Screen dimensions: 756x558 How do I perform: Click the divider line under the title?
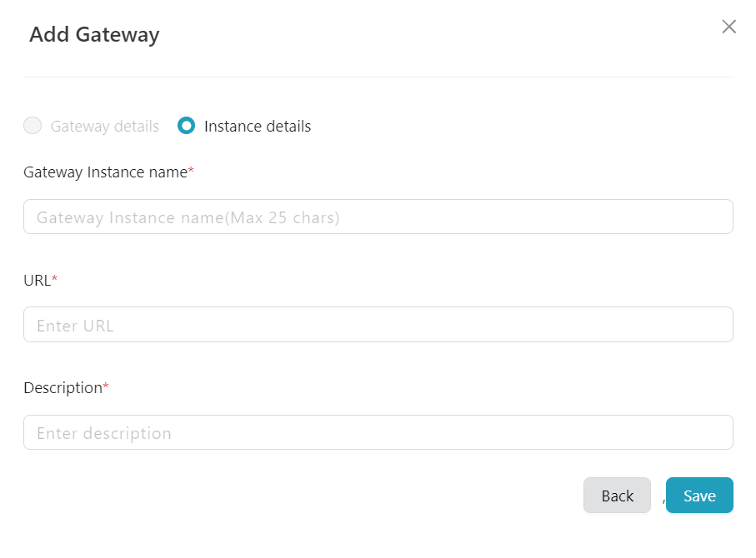(378, 77)
